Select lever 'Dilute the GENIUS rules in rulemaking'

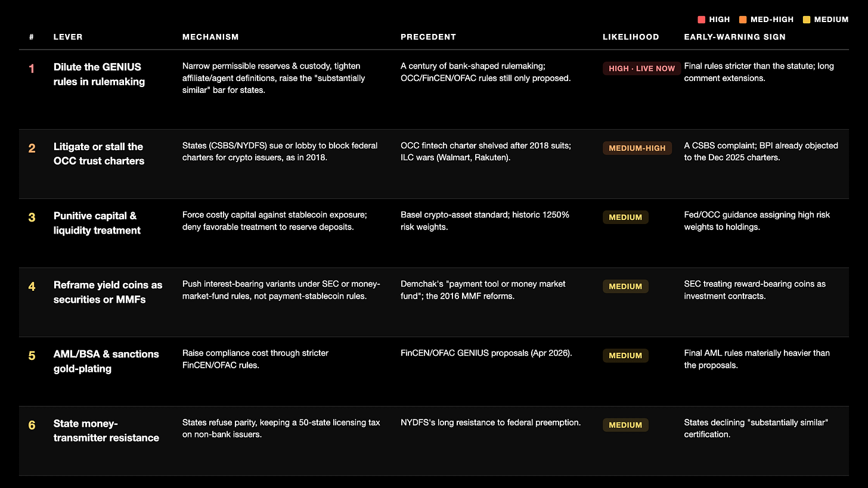coord(99,74)
